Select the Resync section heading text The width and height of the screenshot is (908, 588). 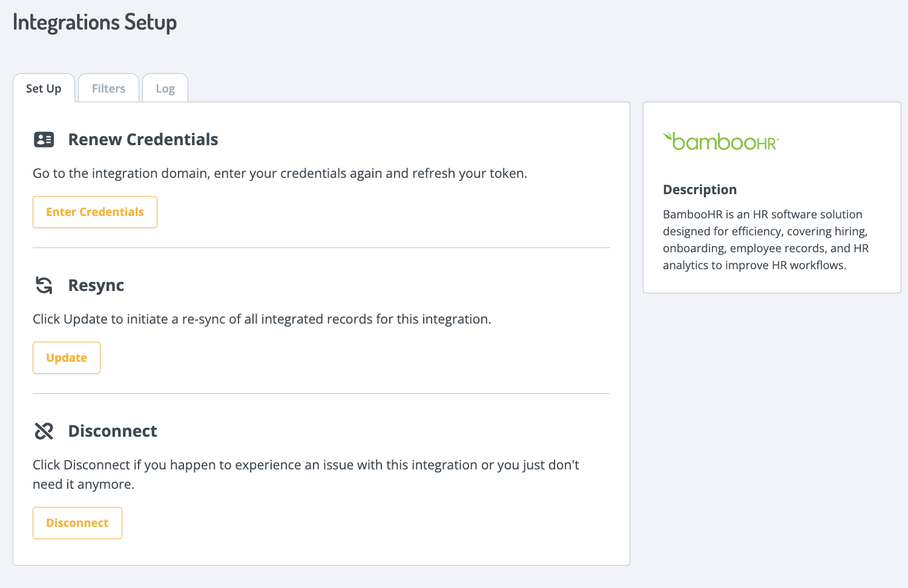tap(96, 285)
